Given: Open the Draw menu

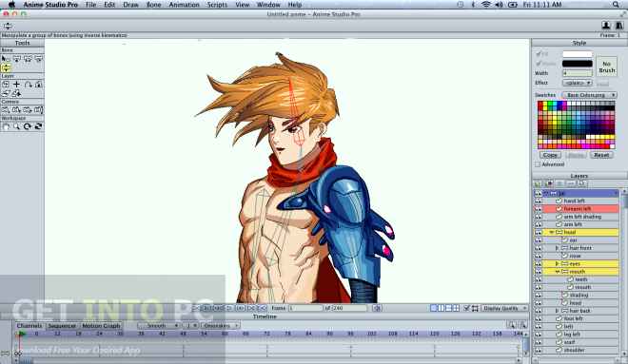Looking at the screenshot, I should click(130, 5).
